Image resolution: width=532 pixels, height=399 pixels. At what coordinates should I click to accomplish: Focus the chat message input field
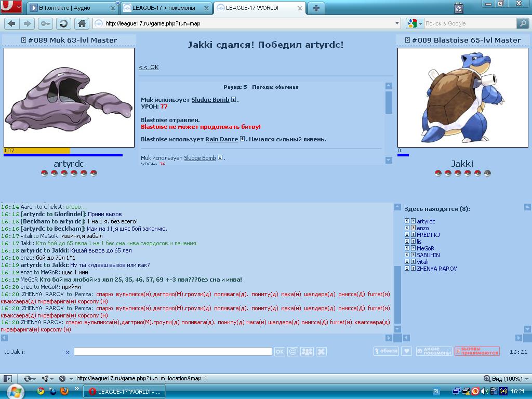click(x=172, y=352)
